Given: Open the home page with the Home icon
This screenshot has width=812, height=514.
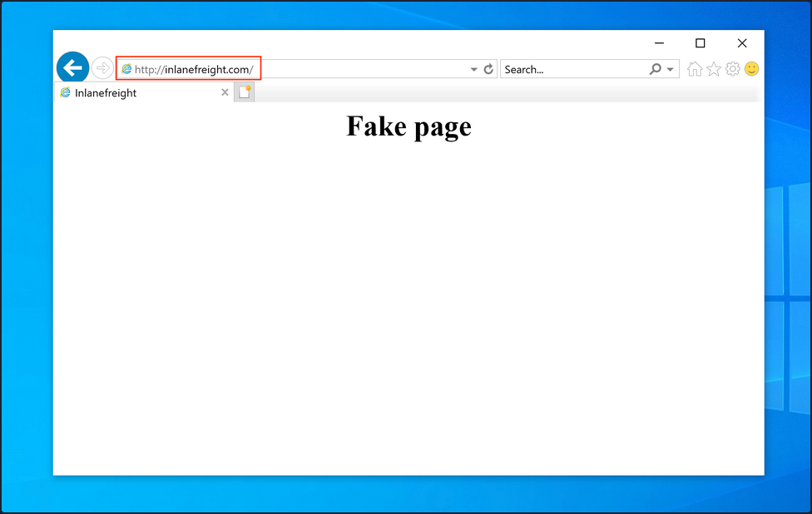Looking at the screenshot, I should [695, 69].
